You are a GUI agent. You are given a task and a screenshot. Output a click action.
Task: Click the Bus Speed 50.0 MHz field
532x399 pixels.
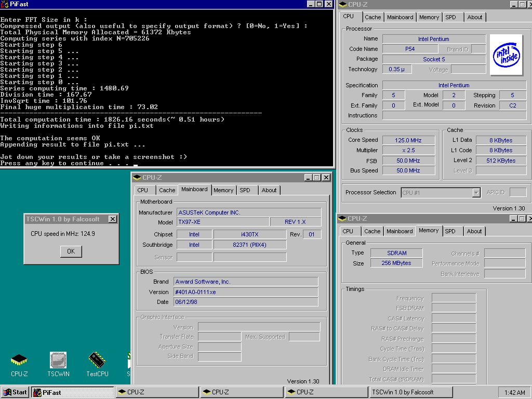(408, 170)
